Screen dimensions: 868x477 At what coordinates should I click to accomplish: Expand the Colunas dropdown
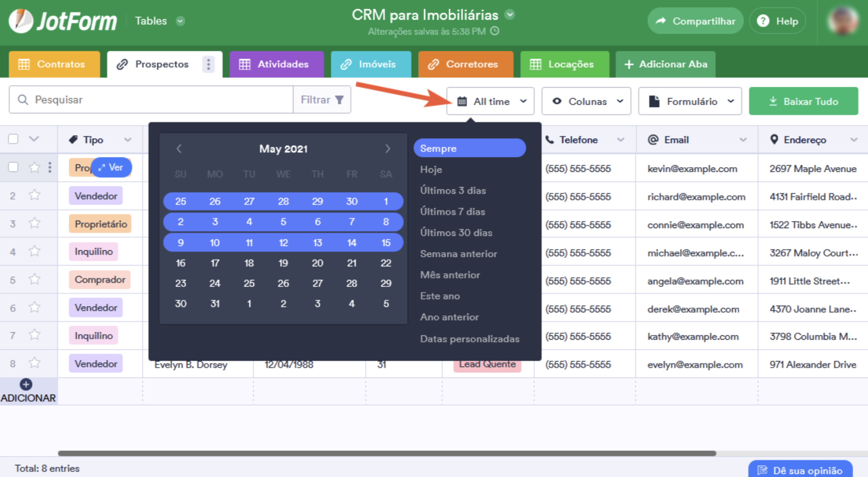(x=586, y=101)
